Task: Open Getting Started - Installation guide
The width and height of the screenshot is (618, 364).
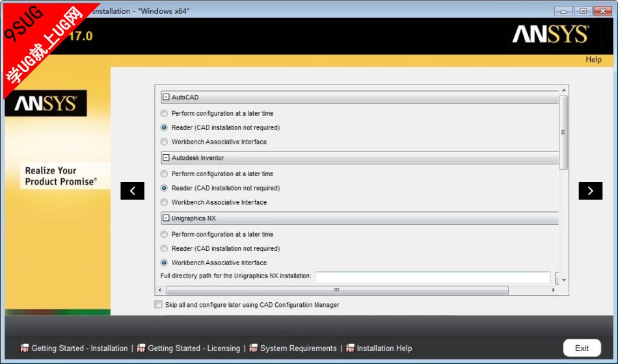Action: (x=79, y=348)
